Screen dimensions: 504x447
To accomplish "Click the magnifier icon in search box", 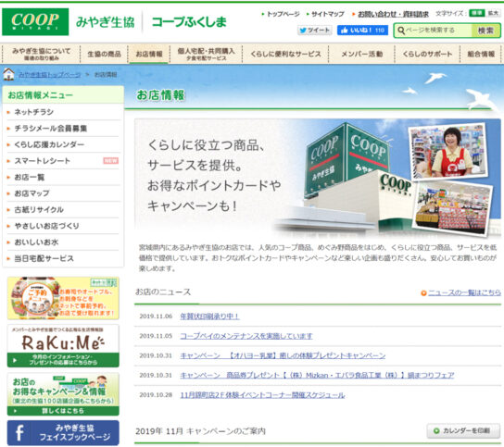I will 401,31.
